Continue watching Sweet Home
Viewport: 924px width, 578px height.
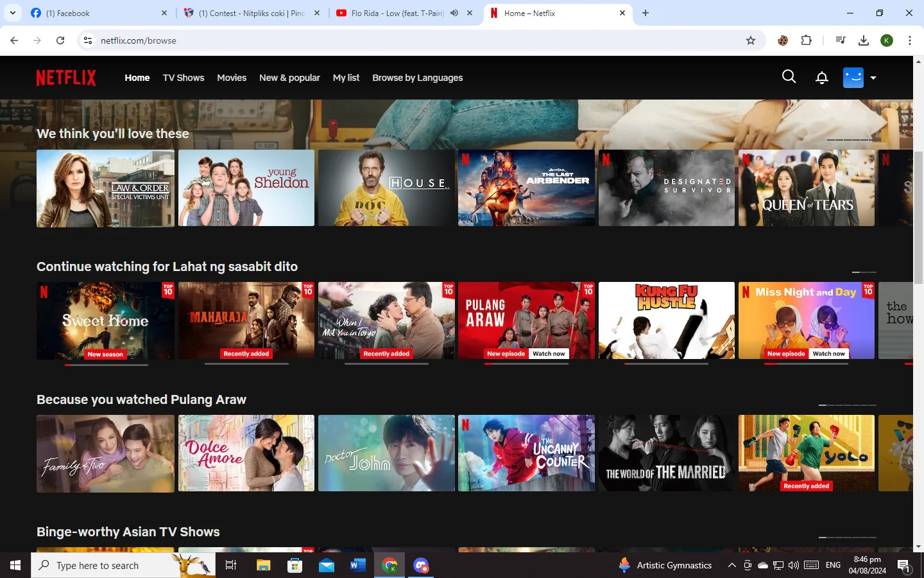105,320
